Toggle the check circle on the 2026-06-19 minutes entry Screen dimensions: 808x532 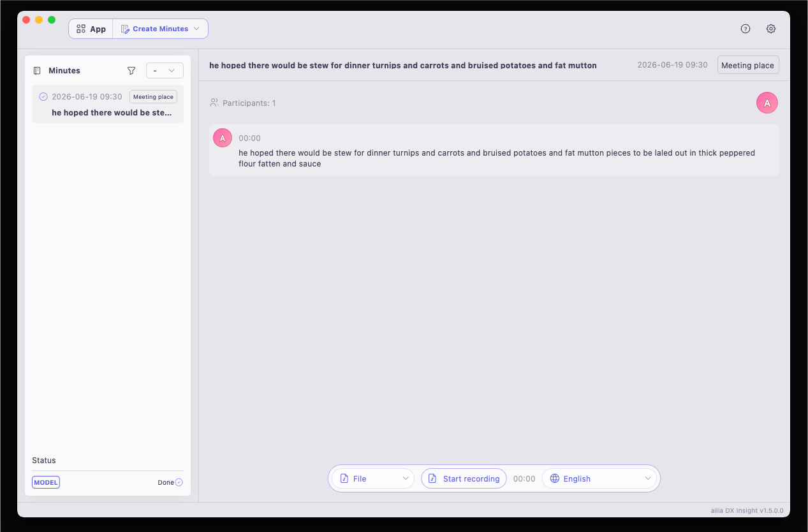coord(43,97)
